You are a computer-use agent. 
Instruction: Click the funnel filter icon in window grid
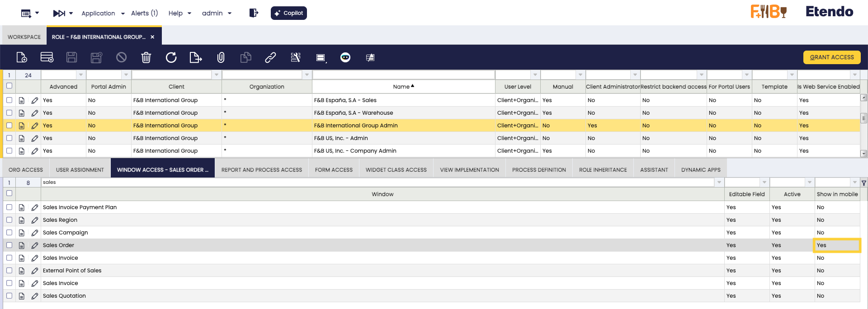864,183
